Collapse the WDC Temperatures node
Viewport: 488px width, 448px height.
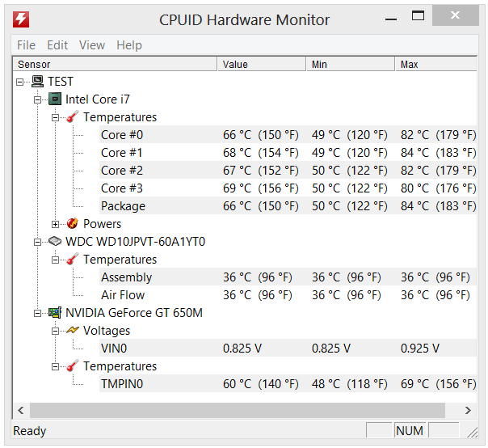(55, 260)
